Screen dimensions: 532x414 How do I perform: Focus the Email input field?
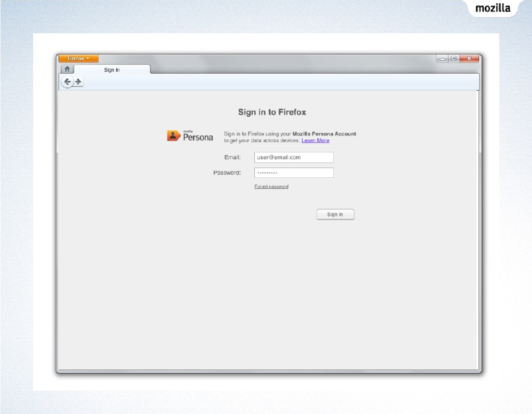point(294,157)
